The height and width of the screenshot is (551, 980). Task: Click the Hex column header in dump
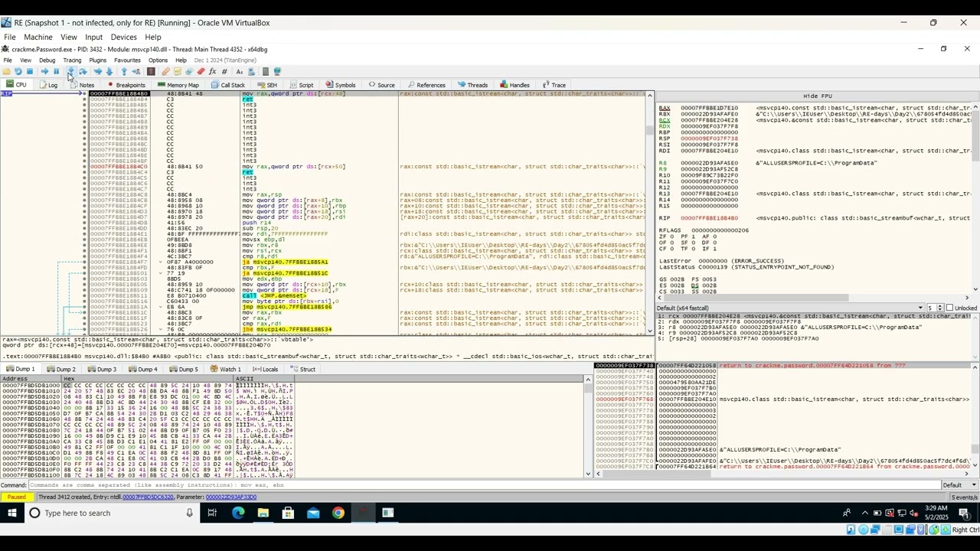click(x=148, y=379)
